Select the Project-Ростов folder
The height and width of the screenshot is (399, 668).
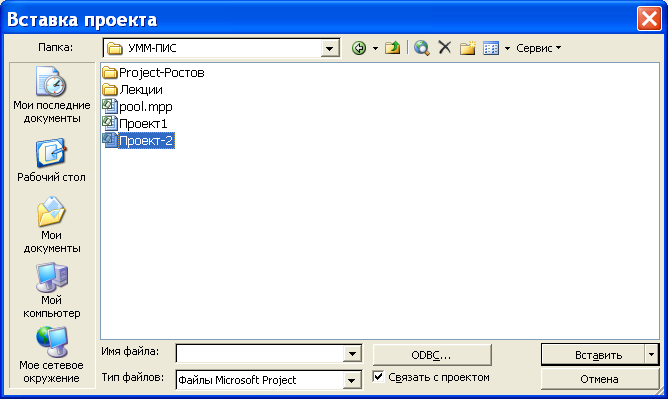point(153,73)
